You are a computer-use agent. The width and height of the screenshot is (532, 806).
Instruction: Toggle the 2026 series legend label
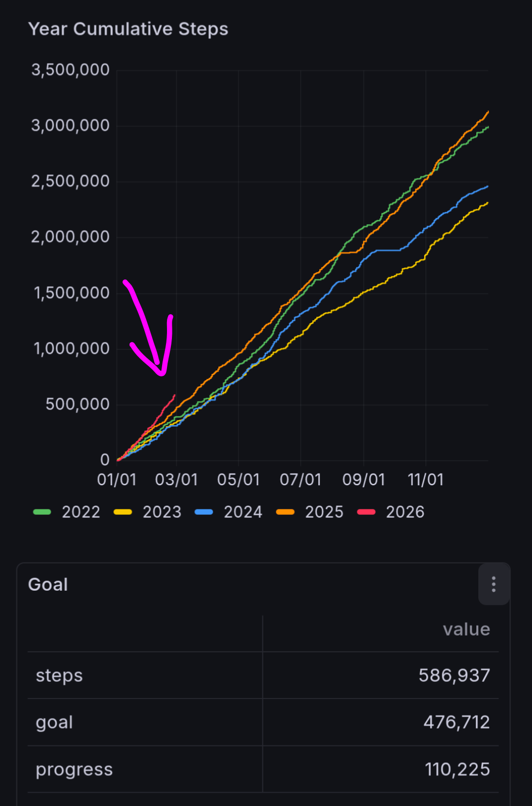pyautogui.click(x=405, y=512)
